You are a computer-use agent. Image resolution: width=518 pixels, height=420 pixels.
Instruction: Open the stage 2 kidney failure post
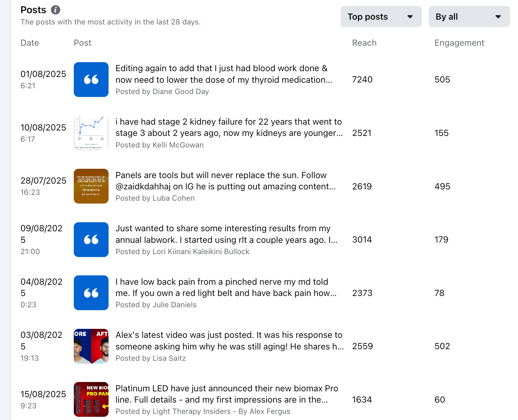click(x=229, y=128)
